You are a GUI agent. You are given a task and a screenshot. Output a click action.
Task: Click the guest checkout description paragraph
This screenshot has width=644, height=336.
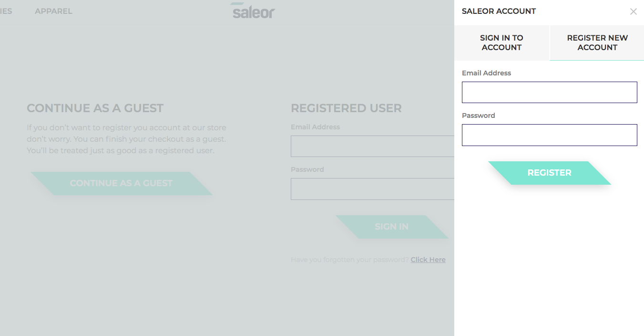point(126,139)
